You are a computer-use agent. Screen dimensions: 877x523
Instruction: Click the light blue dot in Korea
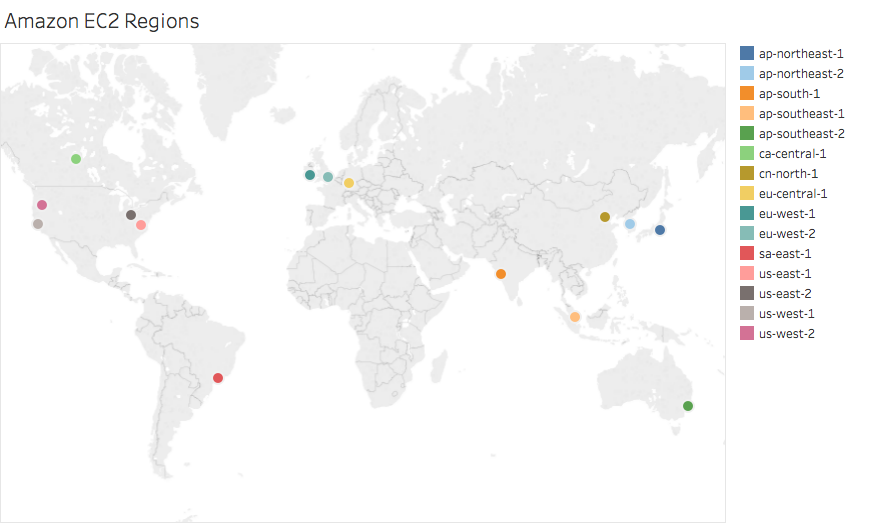pos(630,224)
